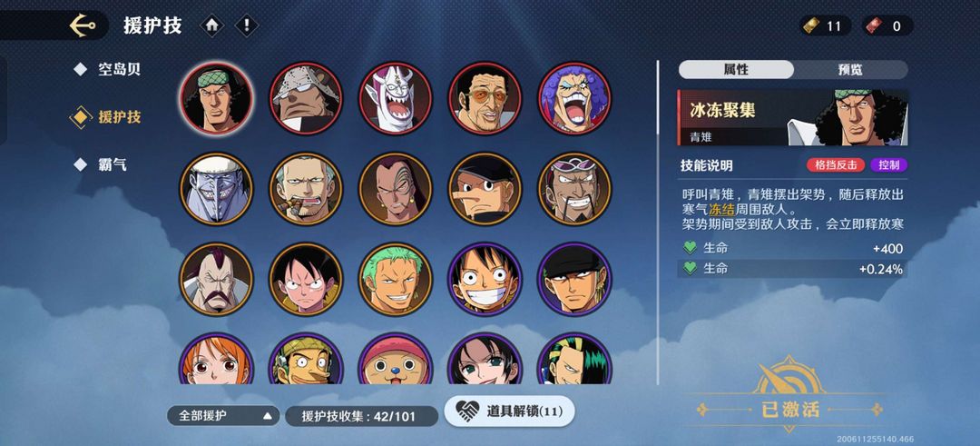Image resolution: width=980 pixels, height=446 pixels.
Task: Pick the green-haired Zoro portrait
Action: [395, 279]
